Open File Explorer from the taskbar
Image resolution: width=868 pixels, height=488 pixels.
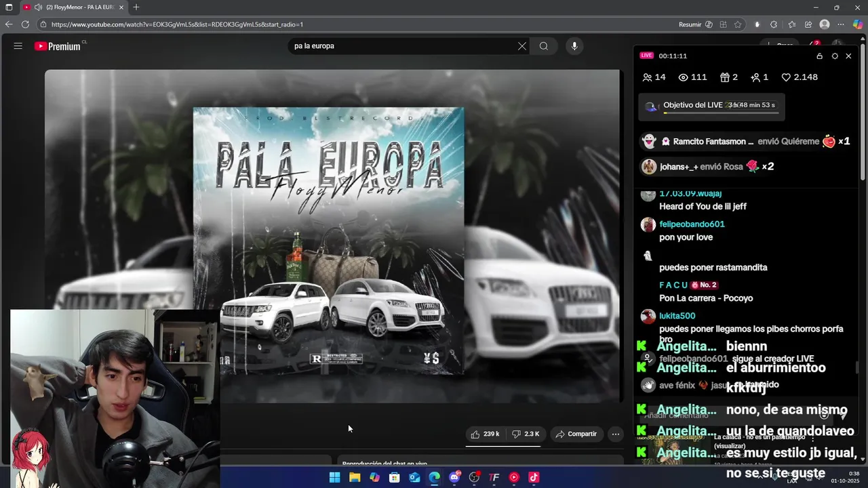pos(355,477)
